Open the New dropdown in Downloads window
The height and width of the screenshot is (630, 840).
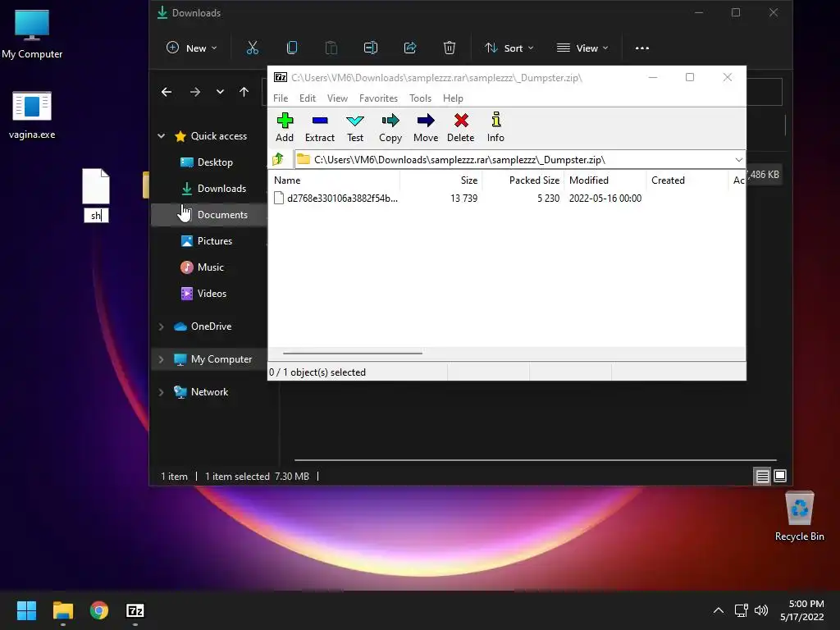pyautogui.click(x=191, y=48)
